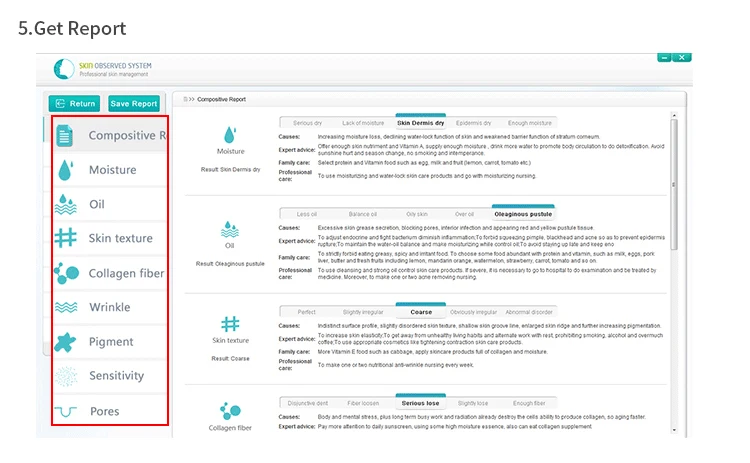Screen dimensions: 750x463
Task: Select the Over oil tab
Action: (x=464, y=214)
